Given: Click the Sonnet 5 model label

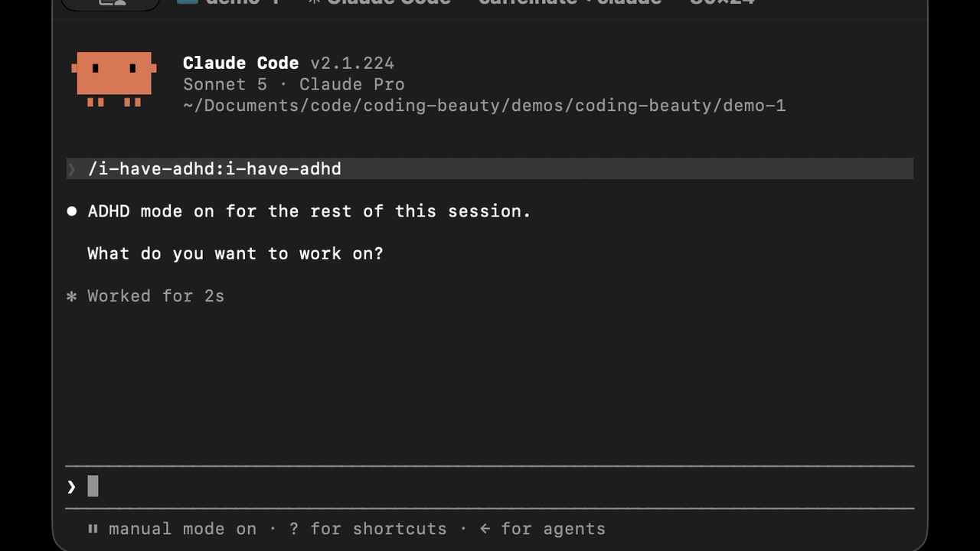Looking at the screenshot, I should point(225,84).
